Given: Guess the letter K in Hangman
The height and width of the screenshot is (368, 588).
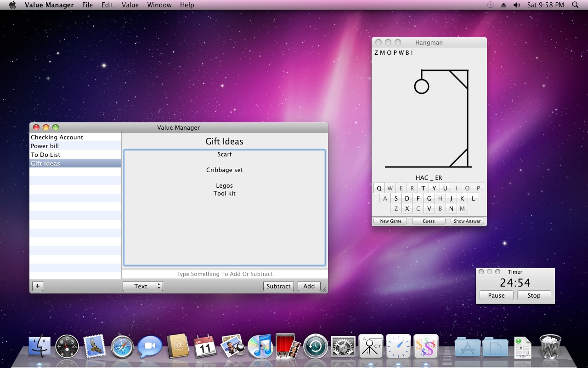Looking at the screenshot, I should (462, 199).
